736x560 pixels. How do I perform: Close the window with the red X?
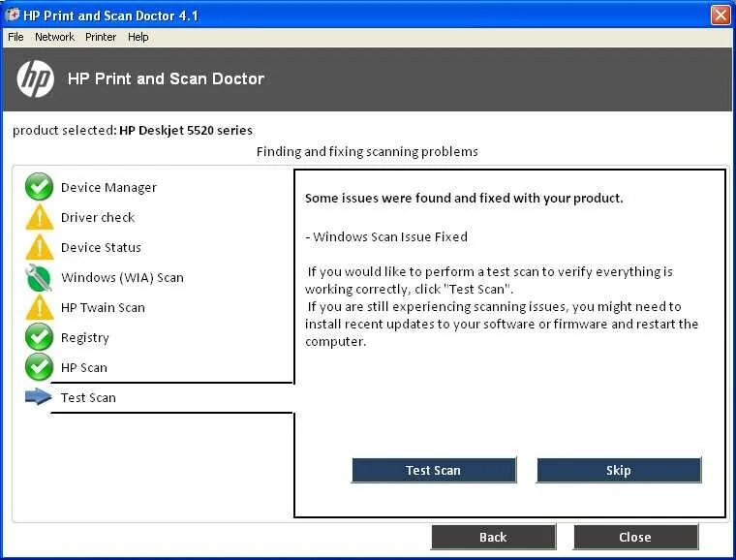[x=721, y=16]
